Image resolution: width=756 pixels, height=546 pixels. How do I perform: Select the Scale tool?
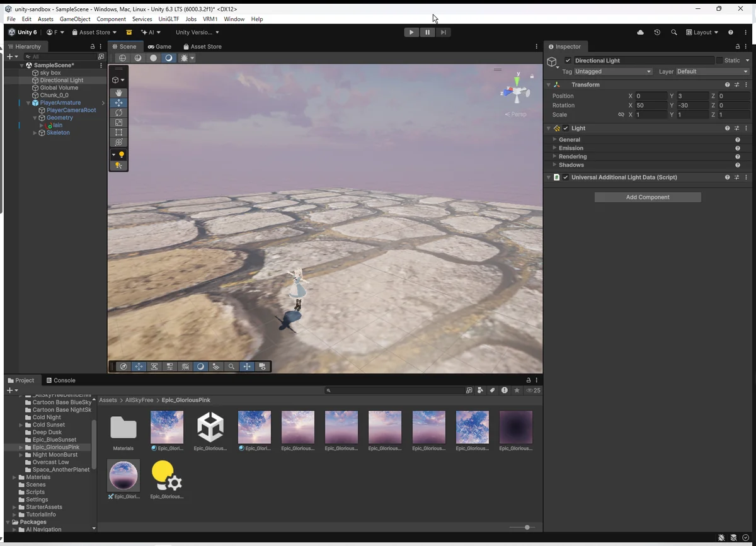point(118,123)
